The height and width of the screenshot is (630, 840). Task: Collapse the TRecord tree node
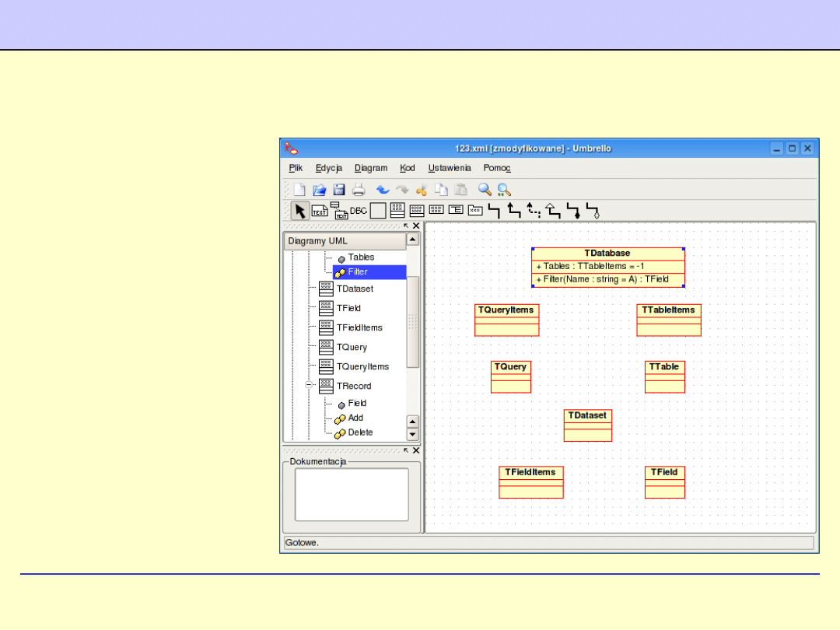309,385
